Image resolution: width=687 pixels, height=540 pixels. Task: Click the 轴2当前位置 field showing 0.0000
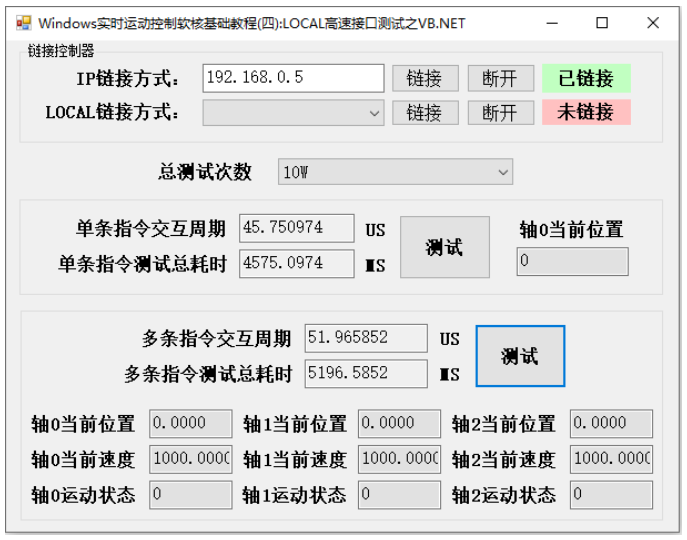611,423
